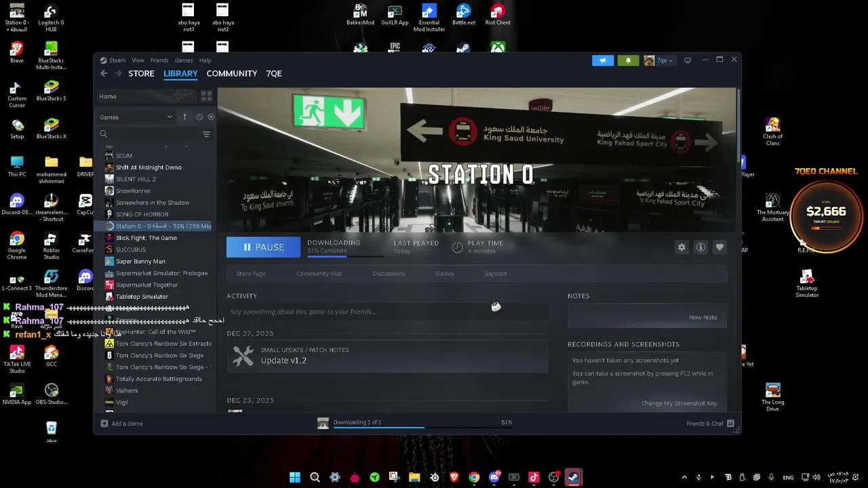Open the Windows Start menu

coord(295,477)
